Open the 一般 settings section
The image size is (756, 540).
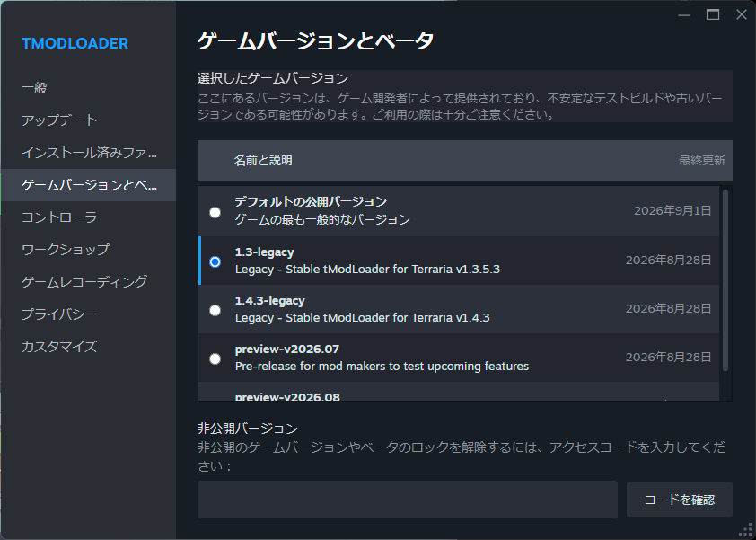click(34, 88)
